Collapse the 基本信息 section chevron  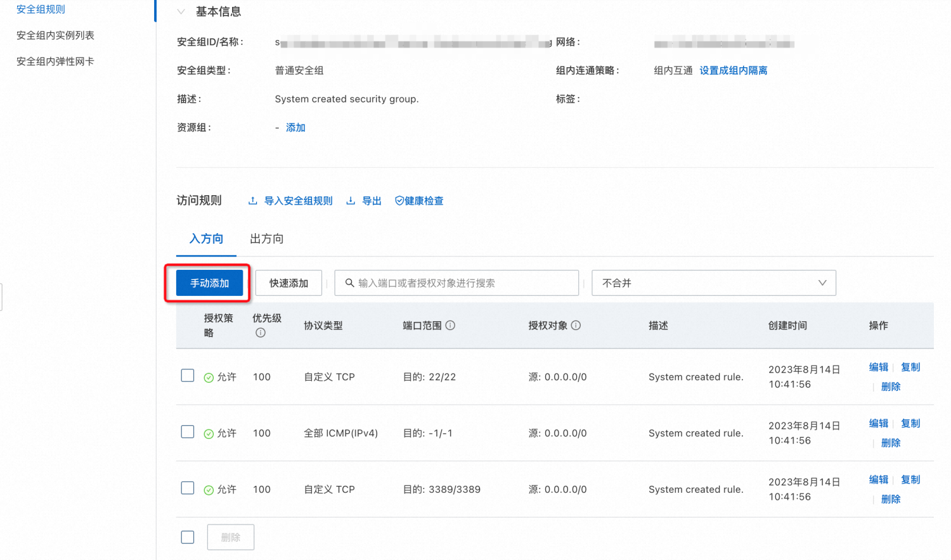point(181,11)
